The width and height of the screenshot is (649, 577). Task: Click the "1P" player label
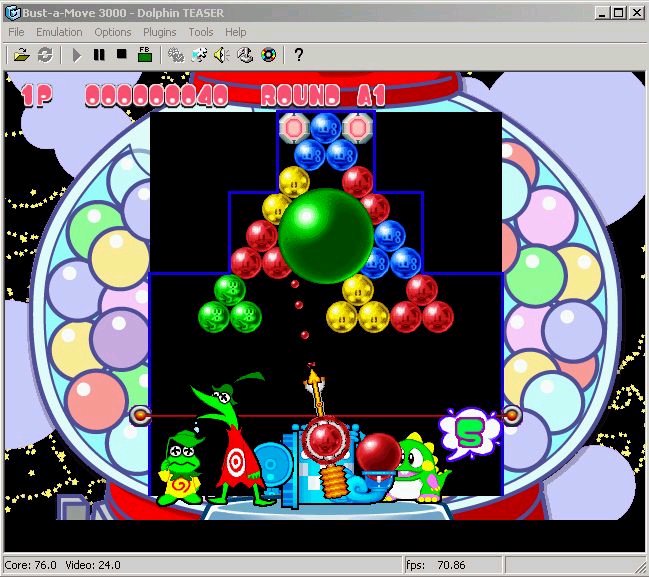(37, 96)
